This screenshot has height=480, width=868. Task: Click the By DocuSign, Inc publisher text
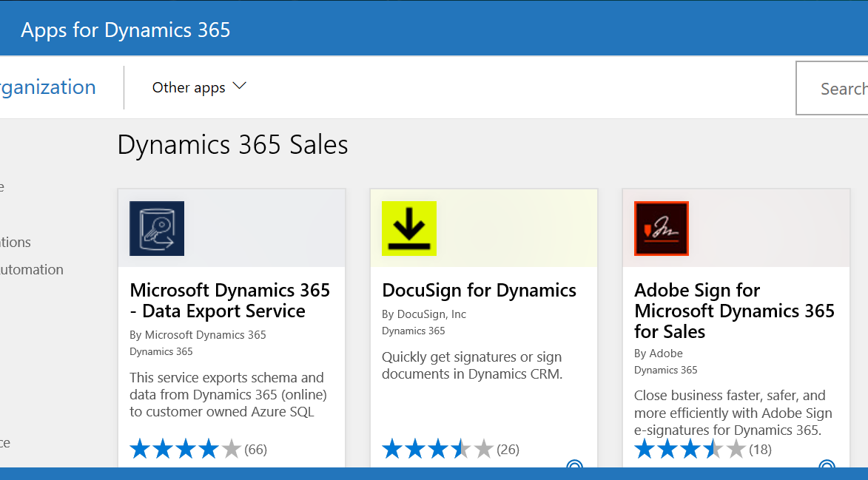424,314
